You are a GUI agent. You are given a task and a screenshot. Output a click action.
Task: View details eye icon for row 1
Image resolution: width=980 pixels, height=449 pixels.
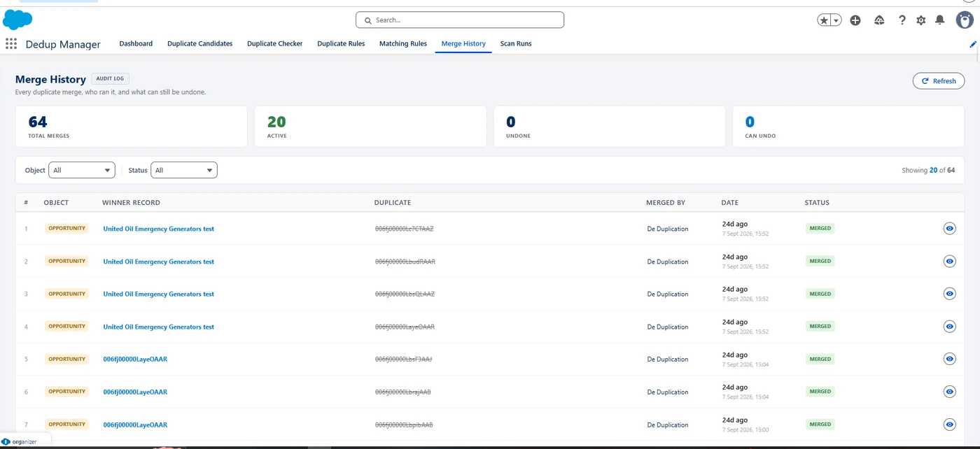(949, 228)
